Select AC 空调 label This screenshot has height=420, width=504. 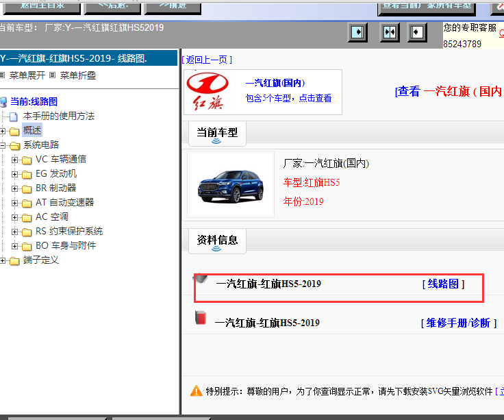pos(52,217)
